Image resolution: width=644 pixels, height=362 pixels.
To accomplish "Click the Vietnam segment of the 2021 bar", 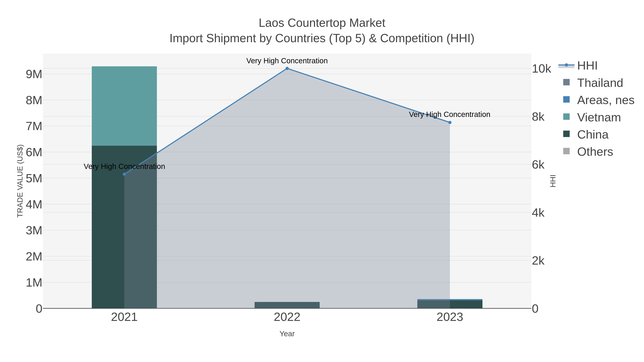I will click(x=124, y=106).
